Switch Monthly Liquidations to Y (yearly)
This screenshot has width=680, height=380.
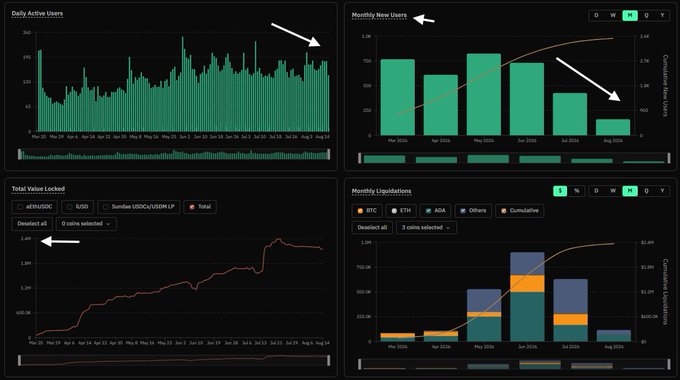pos(662,191)
